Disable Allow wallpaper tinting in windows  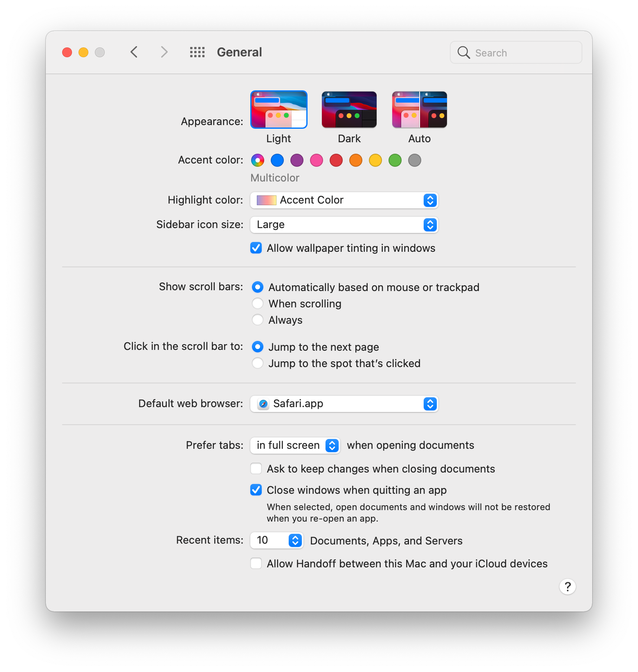click(x=256, y=248)
